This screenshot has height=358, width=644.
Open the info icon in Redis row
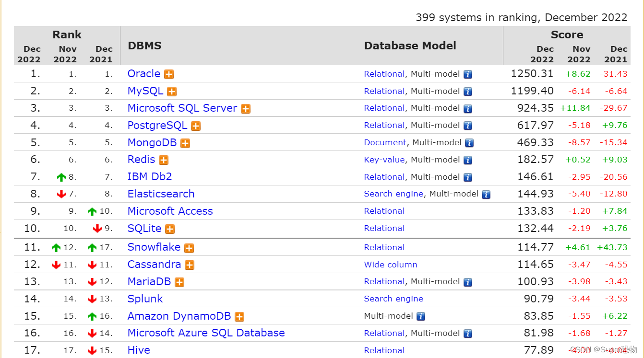tap(468, 160)
